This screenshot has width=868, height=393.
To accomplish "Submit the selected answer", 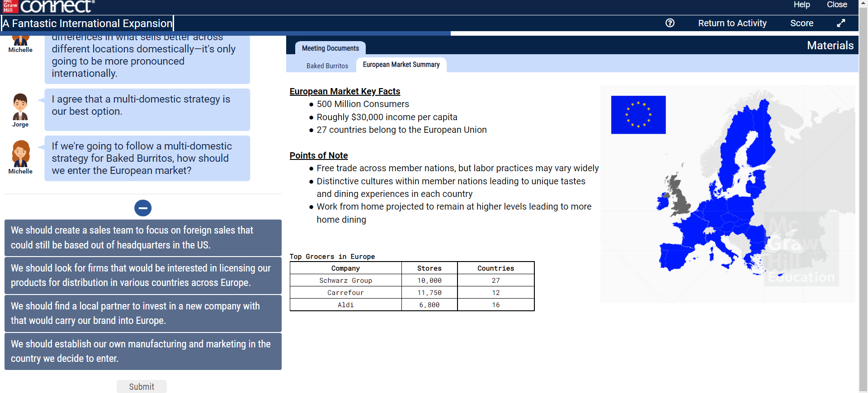I will [142, 386].
